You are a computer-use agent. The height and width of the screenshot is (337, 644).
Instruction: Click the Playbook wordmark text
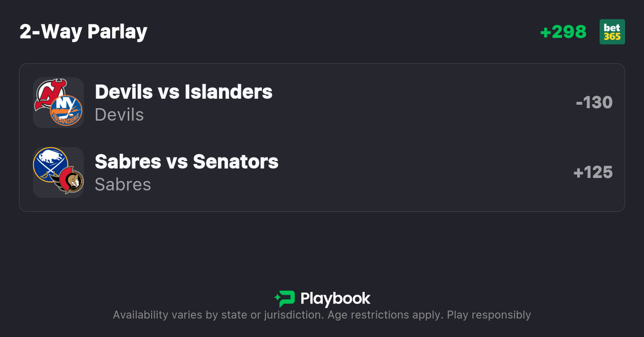pos(335,299)
